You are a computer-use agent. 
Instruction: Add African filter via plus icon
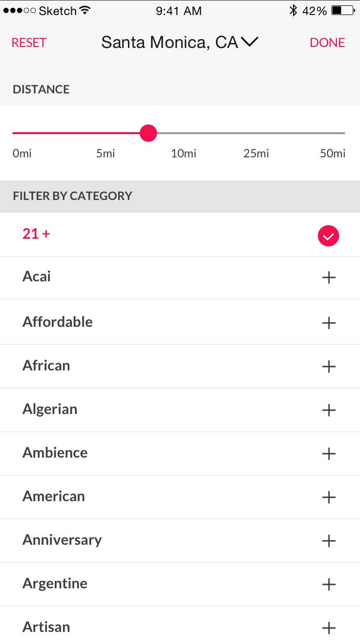tap(329, 367)
